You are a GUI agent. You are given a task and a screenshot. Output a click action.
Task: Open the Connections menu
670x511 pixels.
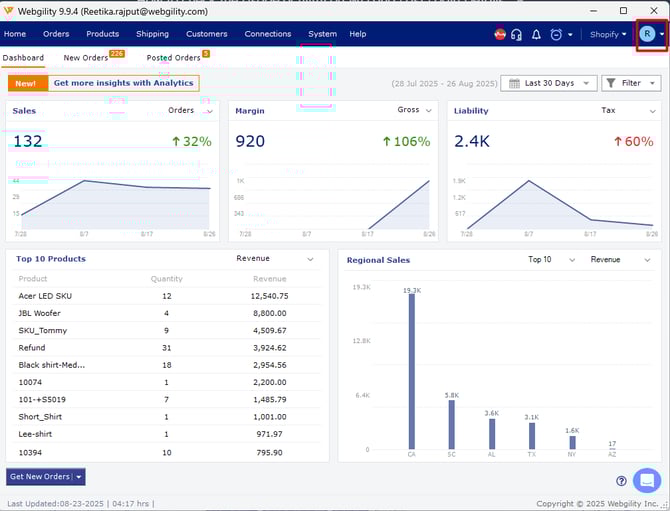tap(268, 34)
